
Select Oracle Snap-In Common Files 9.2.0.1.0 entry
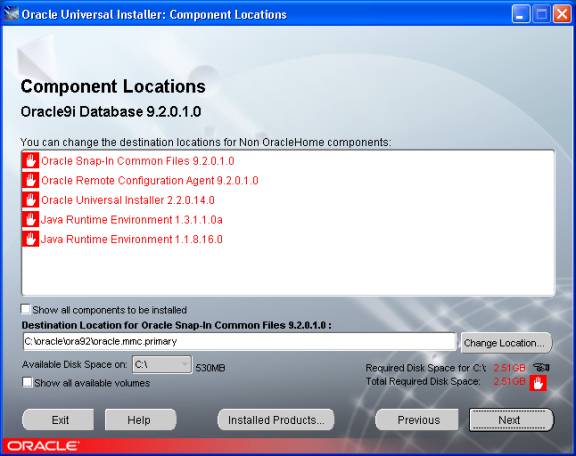point(138,161)
